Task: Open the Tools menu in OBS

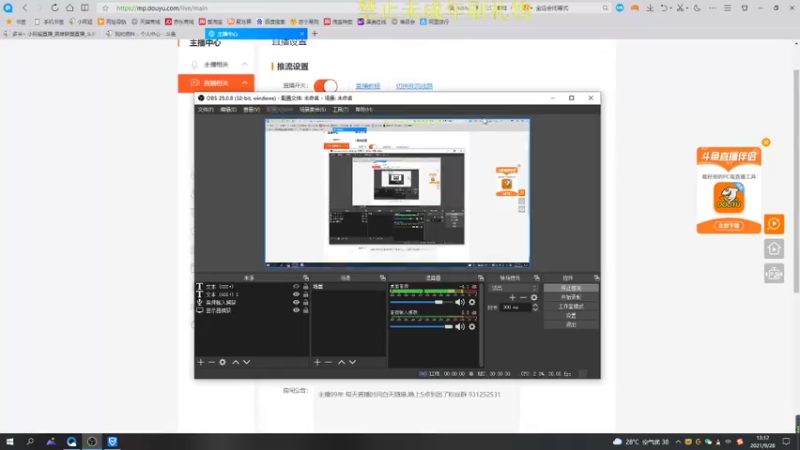Action: click(340, 109)
